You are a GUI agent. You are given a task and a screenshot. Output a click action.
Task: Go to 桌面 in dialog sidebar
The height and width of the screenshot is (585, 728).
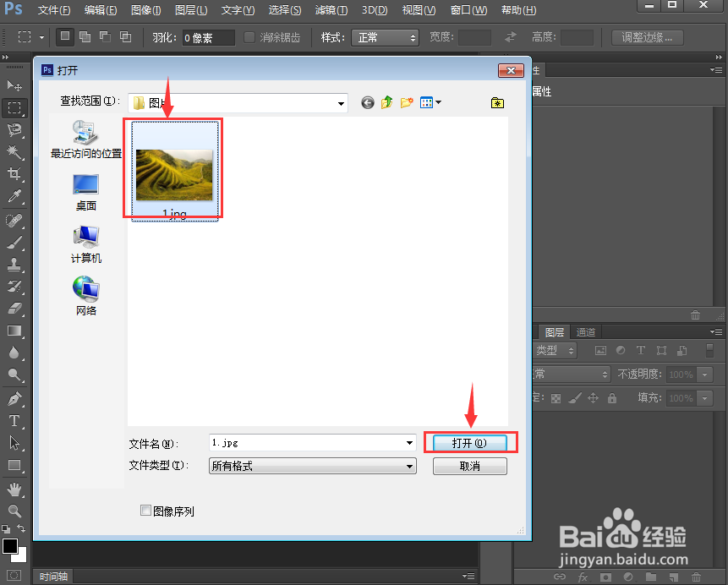coord(86,193)
